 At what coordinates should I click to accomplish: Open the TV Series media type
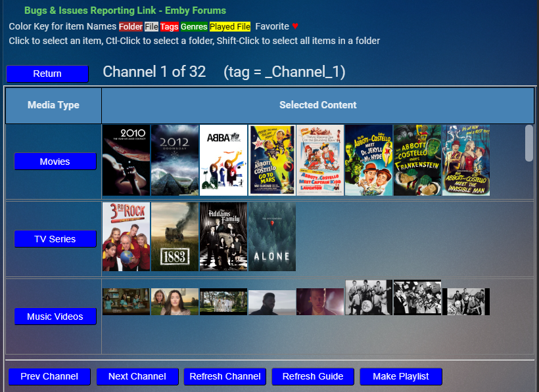[55, 239]
